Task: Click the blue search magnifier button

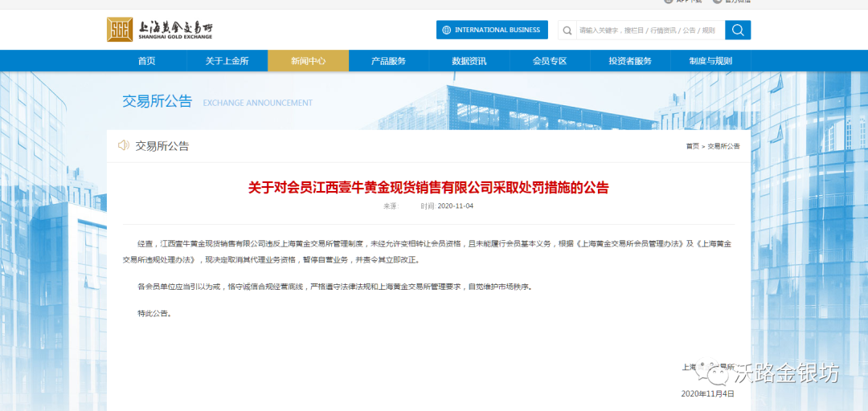Action: click(x=738, y=30)
